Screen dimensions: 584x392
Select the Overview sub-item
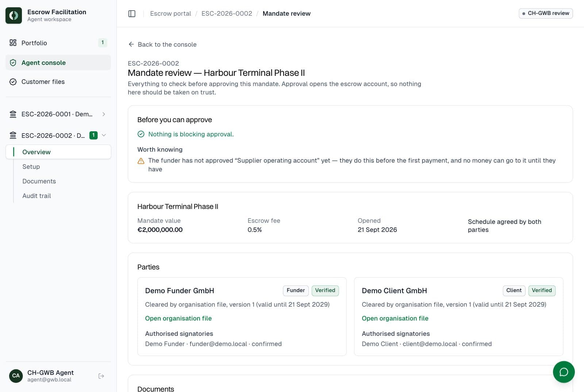coord(58,152)
